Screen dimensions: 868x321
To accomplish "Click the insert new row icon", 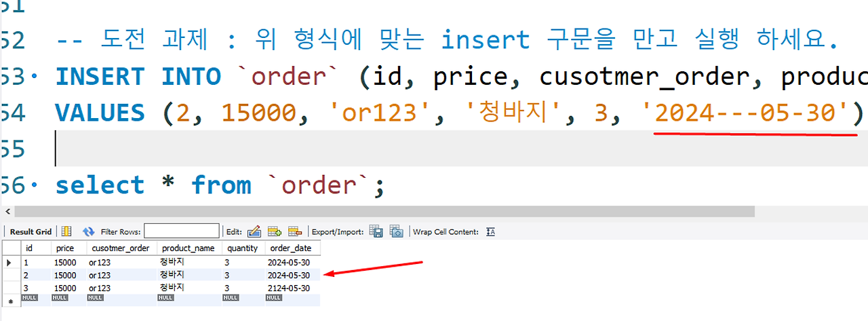I will click(275, 231).
